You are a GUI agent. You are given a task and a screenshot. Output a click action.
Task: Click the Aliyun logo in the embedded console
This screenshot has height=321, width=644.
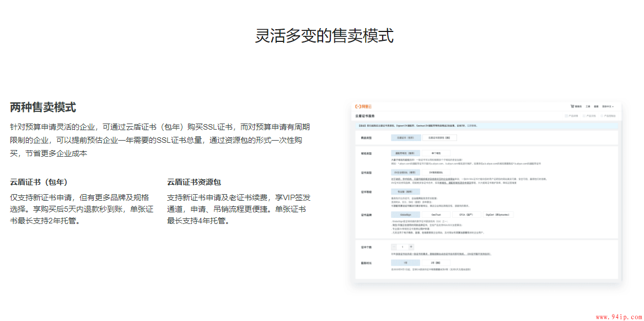364,106
